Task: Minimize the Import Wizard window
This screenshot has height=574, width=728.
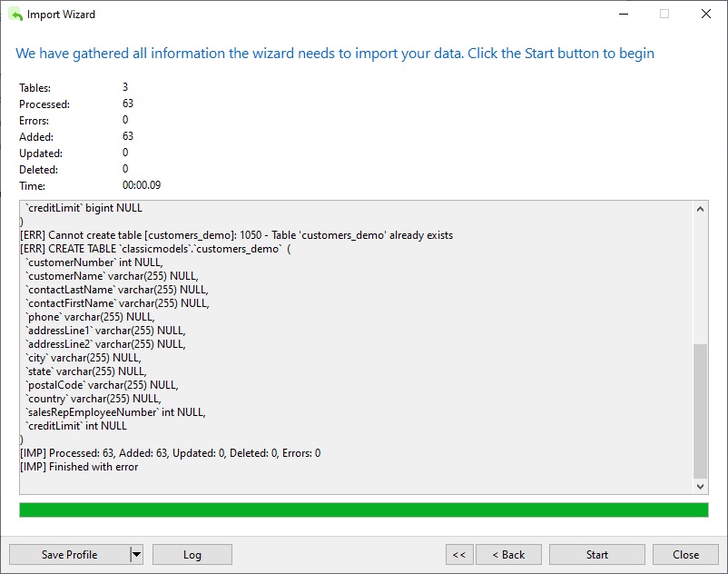Action: [x=624, y=14]
